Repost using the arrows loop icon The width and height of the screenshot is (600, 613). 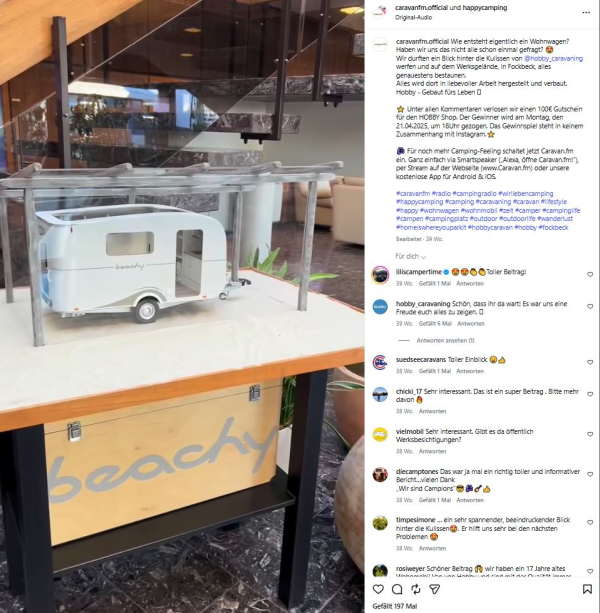(x=416, y=589)
